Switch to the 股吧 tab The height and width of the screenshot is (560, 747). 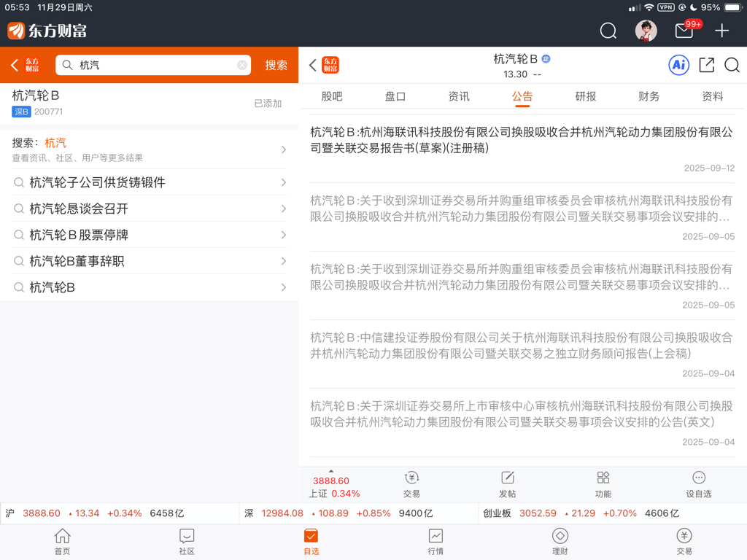(332, 97)
